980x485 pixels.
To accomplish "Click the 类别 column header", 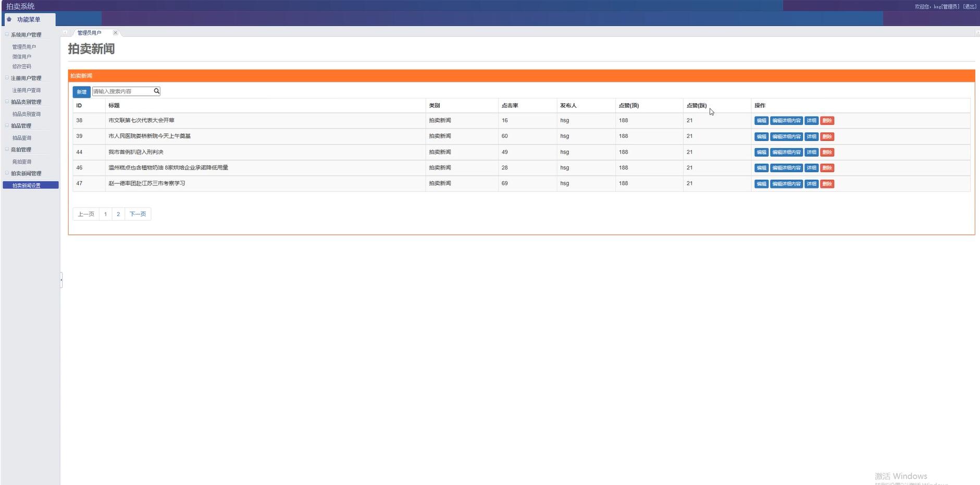I will 435,105.
